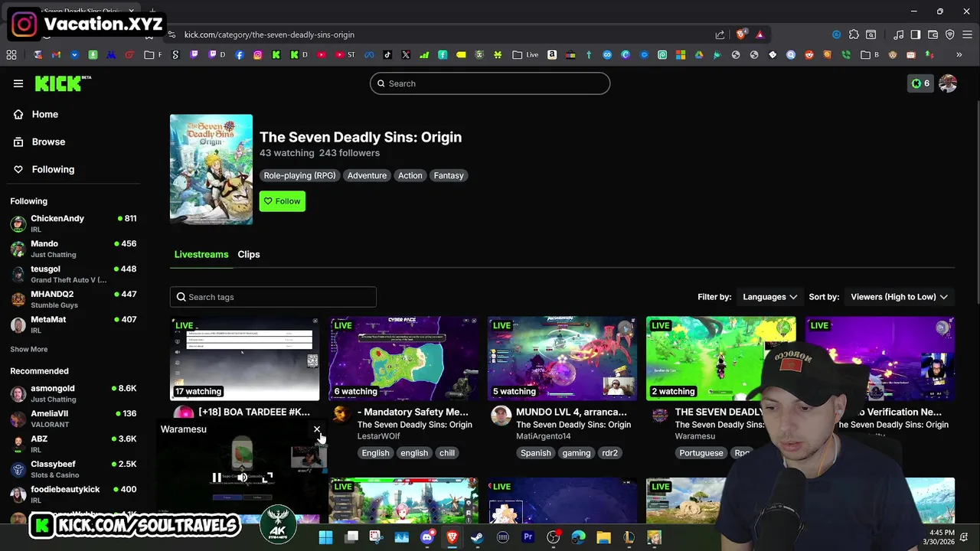Expand sidebar with Show More
980x551 pixels.
(29, 349)
